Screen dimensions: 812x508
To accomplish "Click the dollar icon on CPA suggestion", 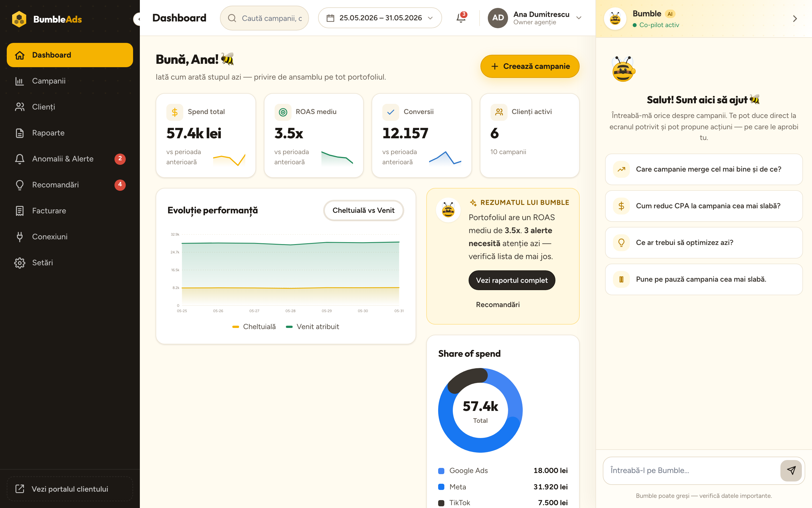I will point(621,206).
